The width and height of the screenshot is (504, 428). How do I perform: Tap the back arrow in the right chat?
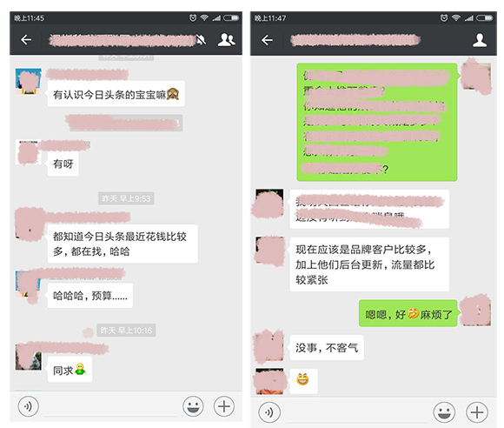267,40
